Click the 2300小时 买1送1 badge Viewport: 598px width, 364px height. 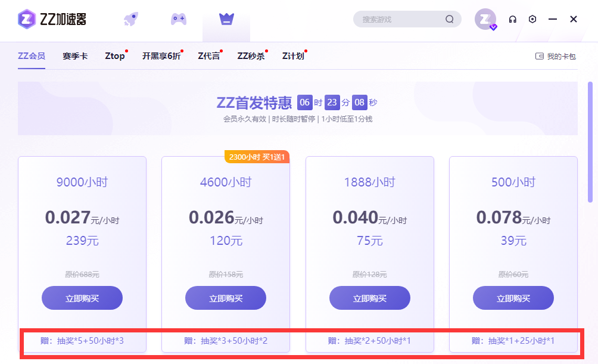[257, 157]
